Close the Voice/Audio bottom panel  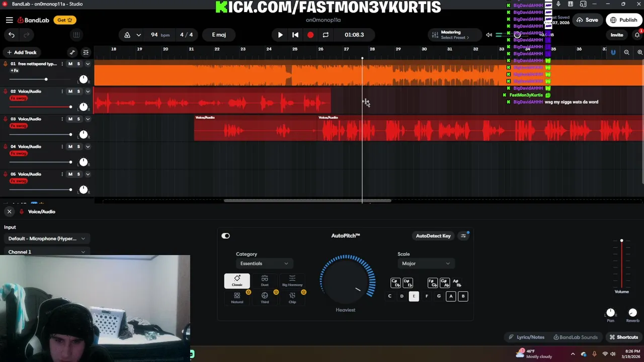click(9, 212)
